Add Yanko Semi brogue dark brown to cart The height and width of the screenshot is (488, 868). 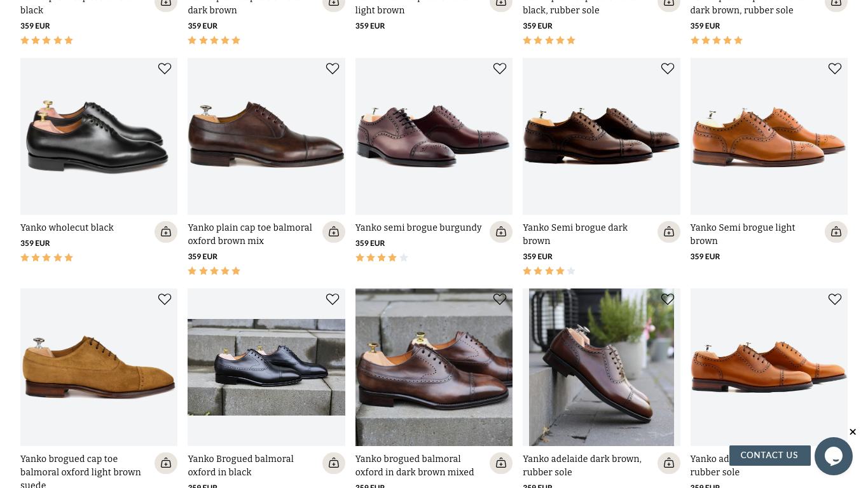[669, 232]
